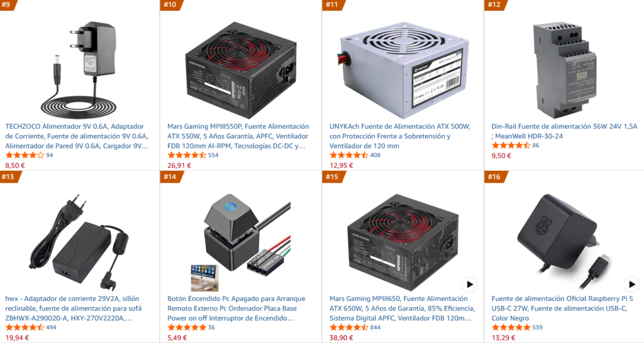
Task: Open the Din-Rail MeanWell HDR-30-24 title link
Action: pyautogui.click(x=564, y=131)
